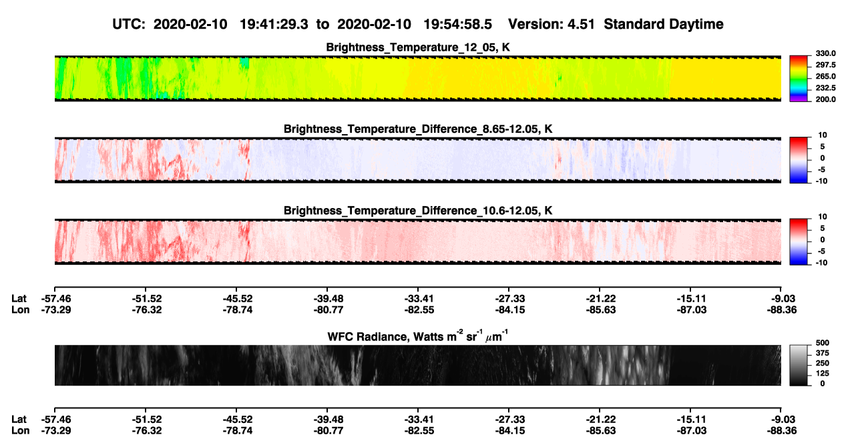868x445 pixels.
Task: Click the Brightness_Temperature_Difference_8.65-12.05 title
Action: [418, 129]
